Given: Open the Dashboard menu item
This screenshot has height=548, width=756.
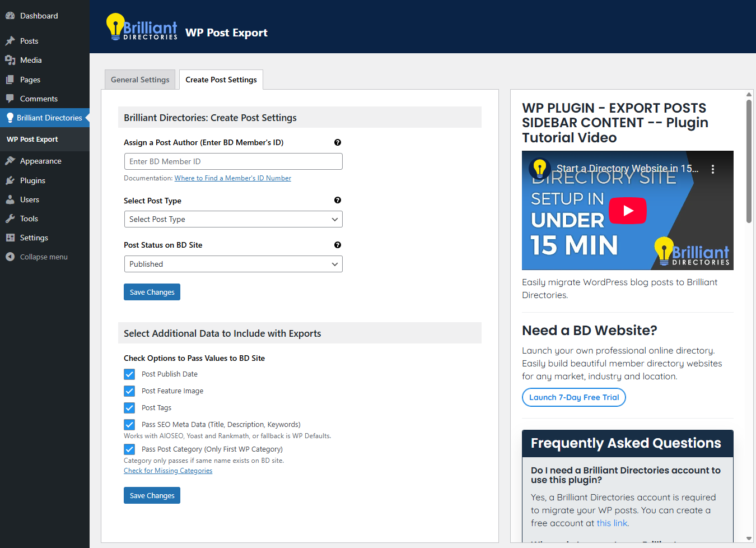Looking at the screenshot, I should [45, 16].
